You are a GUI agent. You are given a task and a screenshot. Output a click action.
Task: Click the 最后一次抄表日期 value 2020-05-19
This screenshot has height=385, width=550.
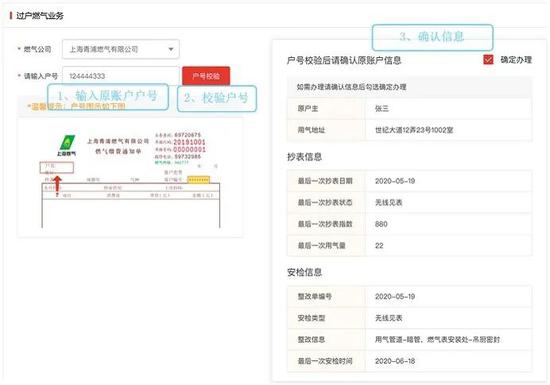pyautogui.click(x=395, y=181)
